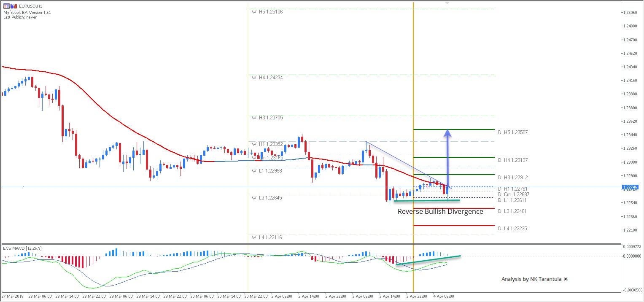Click the Myfxbook EA Version 1.61 label
Screen dimensions: 644x302
tap(27, 12)
